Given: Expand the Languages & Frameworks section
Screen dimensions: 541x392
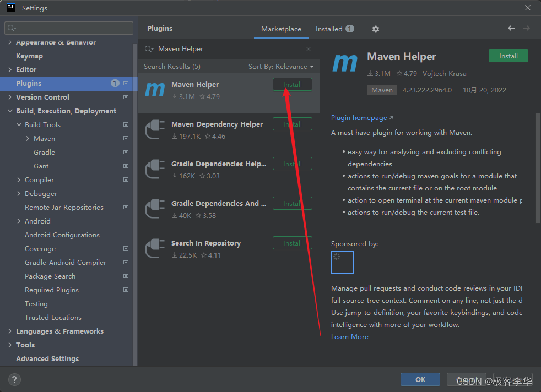Looking at the screenshot, I should click(x=10, y=331).
